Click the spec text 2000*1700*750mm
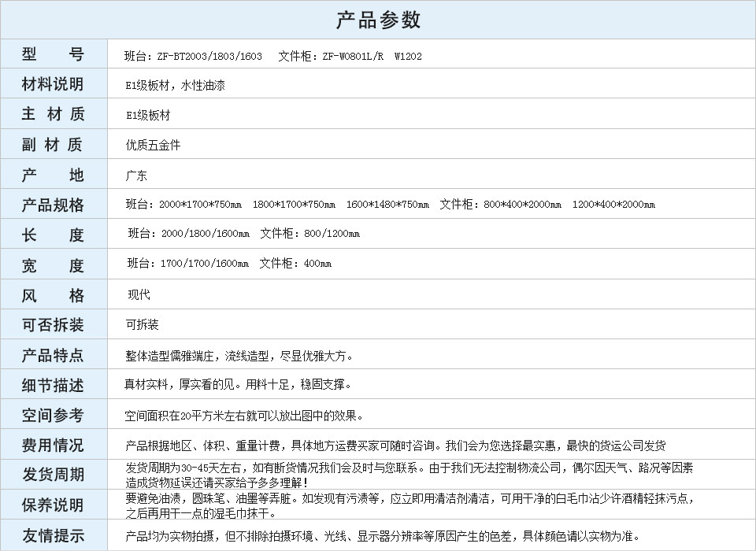The height and width of the screenshot is (551, 756). pyautogui.click(x=201, y=205)
